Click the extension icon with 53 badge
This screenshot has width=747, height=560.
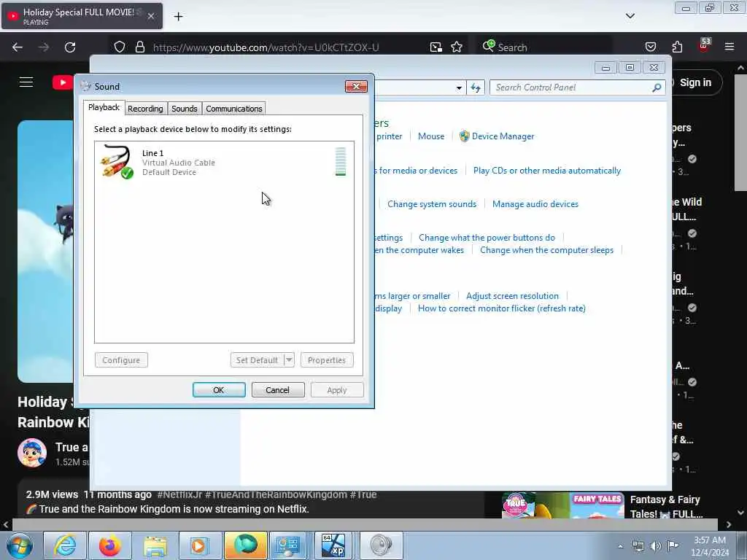coord(704,45)
